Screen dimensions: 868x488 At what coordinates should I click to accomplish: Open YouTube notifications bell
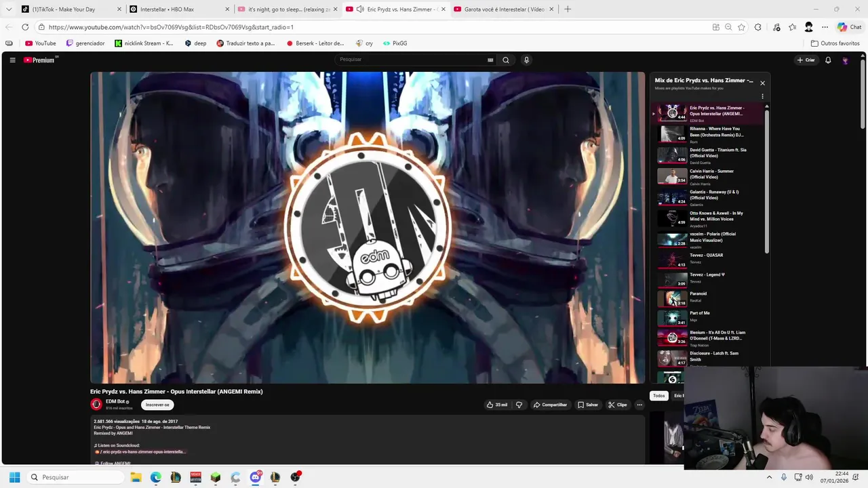coord(828,60)
